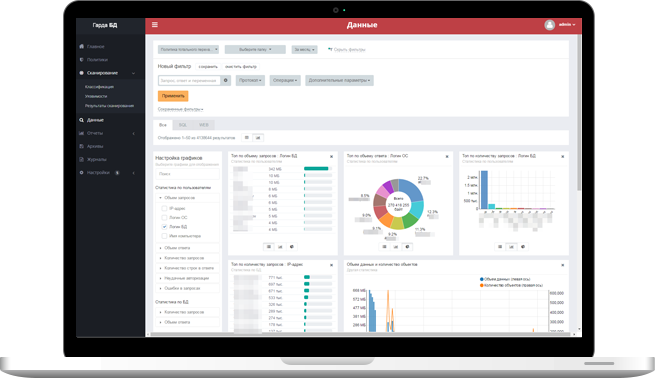Click the очистить фильтр button

(241, 66)
